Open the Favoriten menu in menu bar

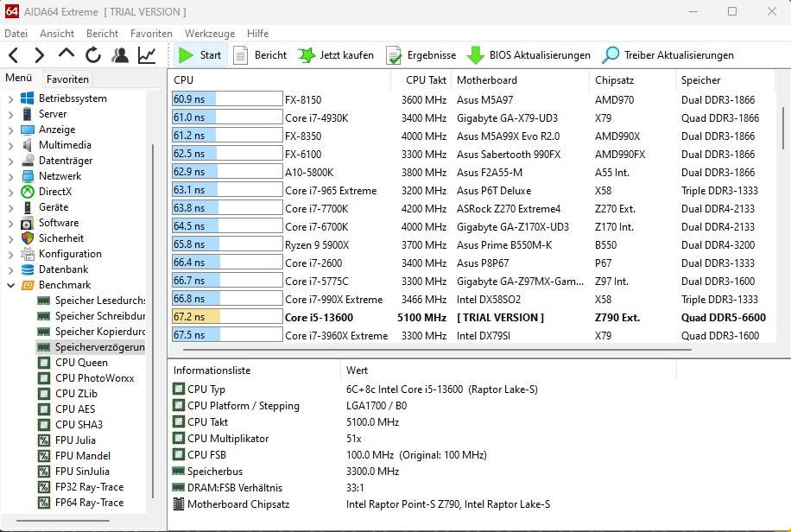tap(151, 34)
